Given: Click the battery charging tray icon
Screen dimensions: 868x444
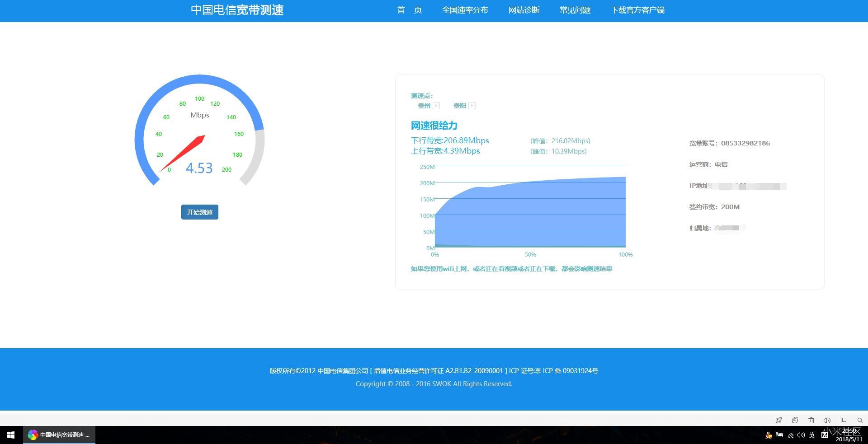Looking at the screenshot, I should [x=779, y=435].
